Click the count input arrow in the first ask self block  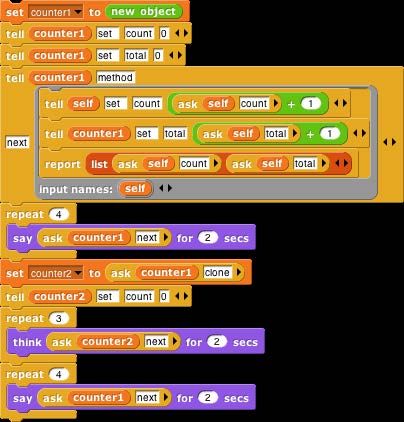tap(276, 104)
